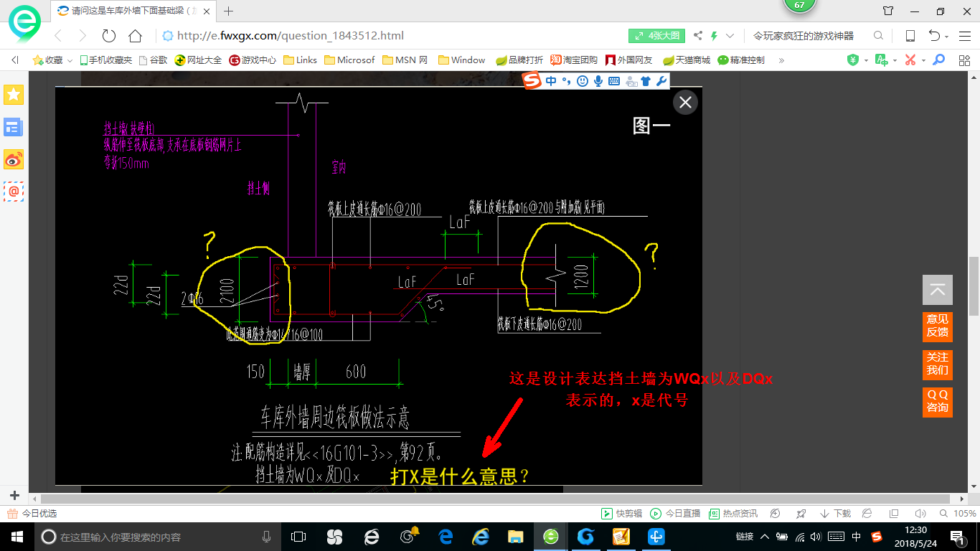980x551 pixels.
Task: Click the green shield wallet extension icon
Action: [853, 60]
